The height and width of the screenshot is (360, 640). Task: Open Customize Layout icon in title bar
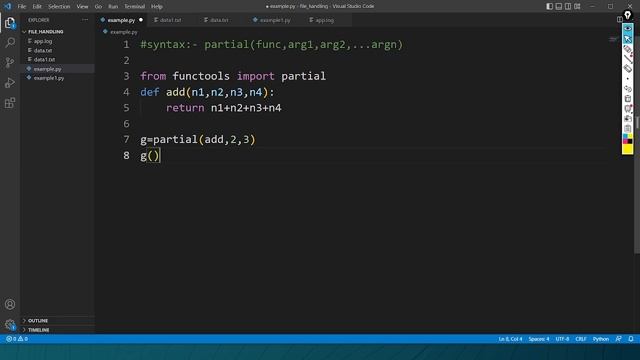tap(577, 6)
